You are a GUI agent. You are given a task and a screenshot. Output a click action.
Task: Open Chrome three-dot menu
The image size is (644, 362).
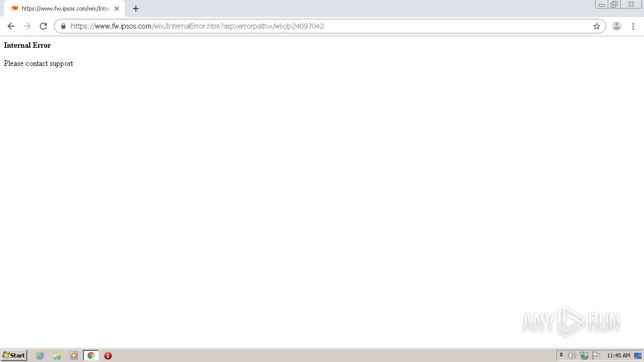pyautogui.click(x=633, y=26)
